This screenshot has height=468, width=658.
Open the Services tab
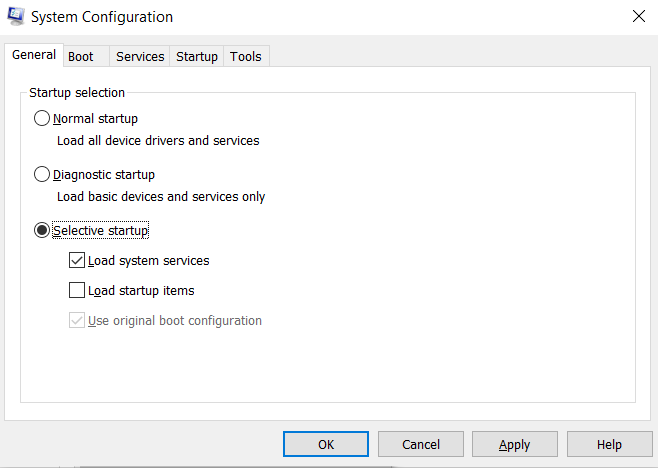point(140,57)
